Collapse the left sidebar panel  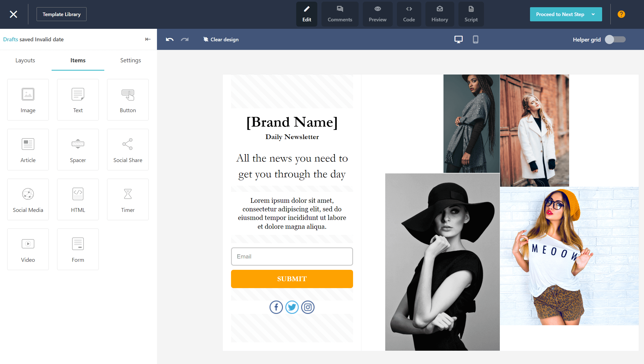(x=148, y=39)
